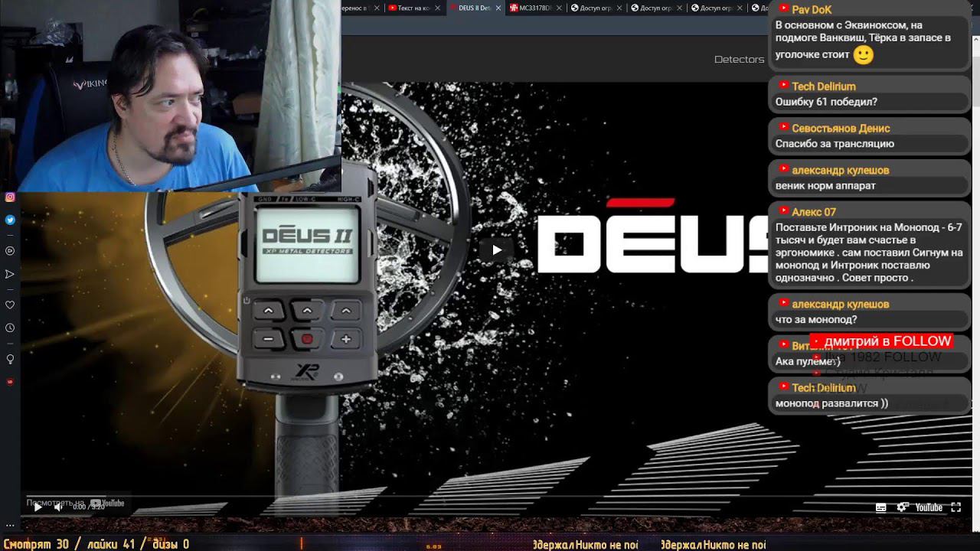Open the video settings gear

click(x=902, y=507)
